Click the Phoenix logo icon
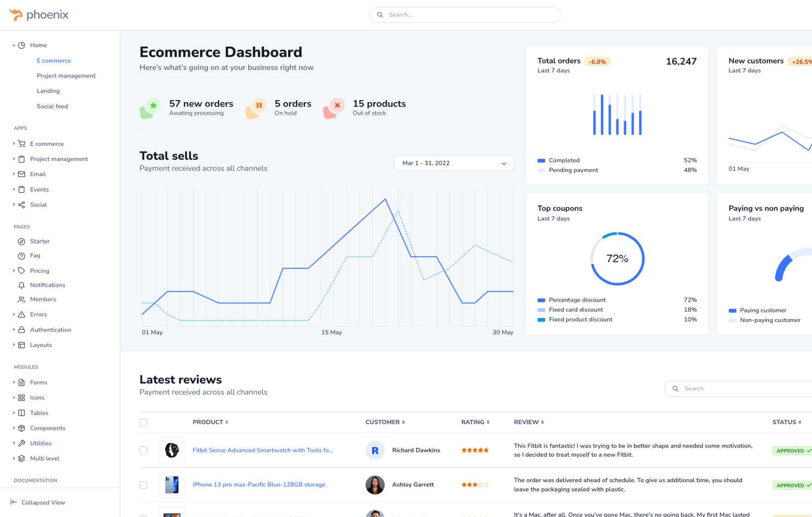The image size is (812, 517). pyautogui.click(x=16, y=15)
